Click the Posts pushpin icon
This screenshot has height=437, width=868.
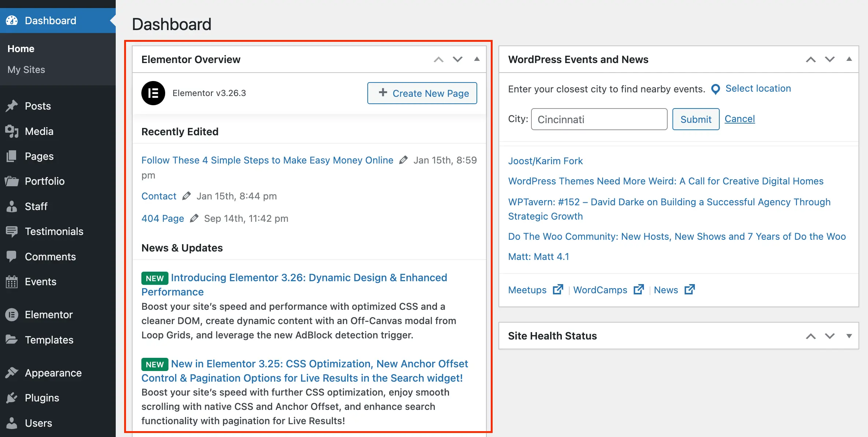(12, 106)
